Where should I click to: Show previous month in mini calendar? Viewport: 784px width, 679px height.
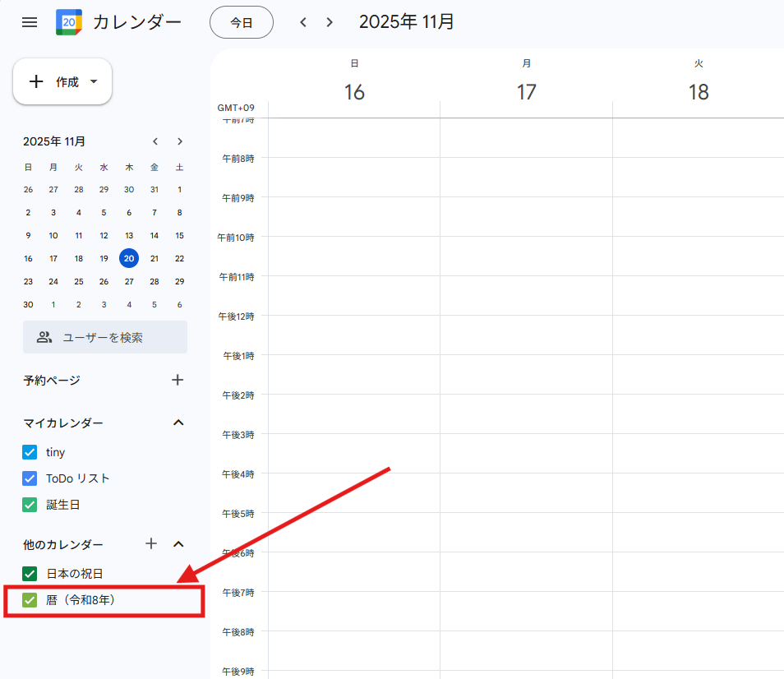[154, 141]
